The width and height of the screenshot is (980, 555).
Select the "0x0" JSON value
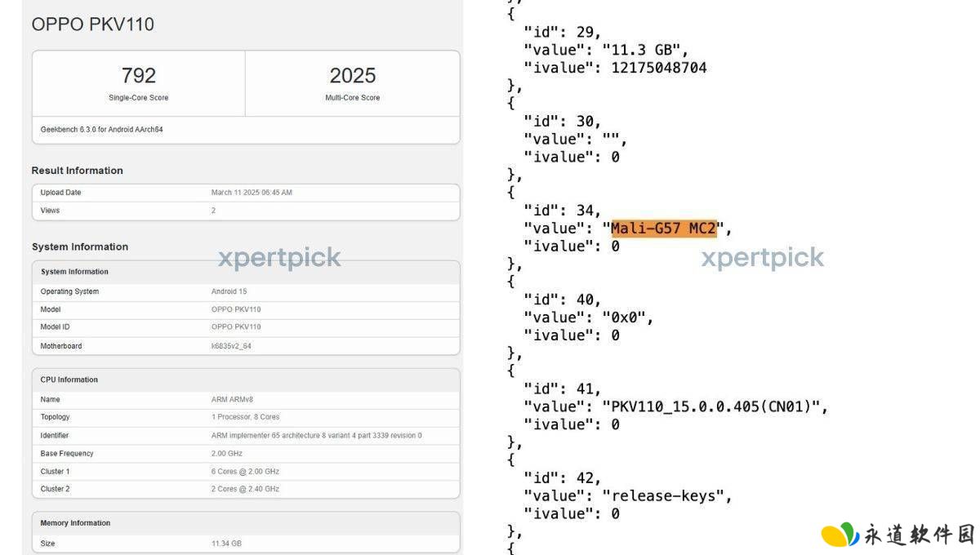[x=624, y=317]
